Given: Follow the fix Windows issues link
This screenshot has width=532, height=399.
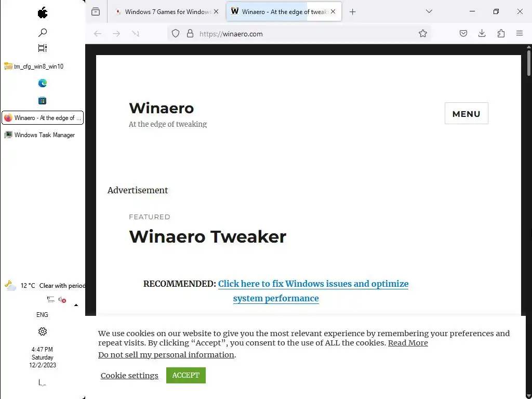Looking at the screenshot, I should pos(313,291).
